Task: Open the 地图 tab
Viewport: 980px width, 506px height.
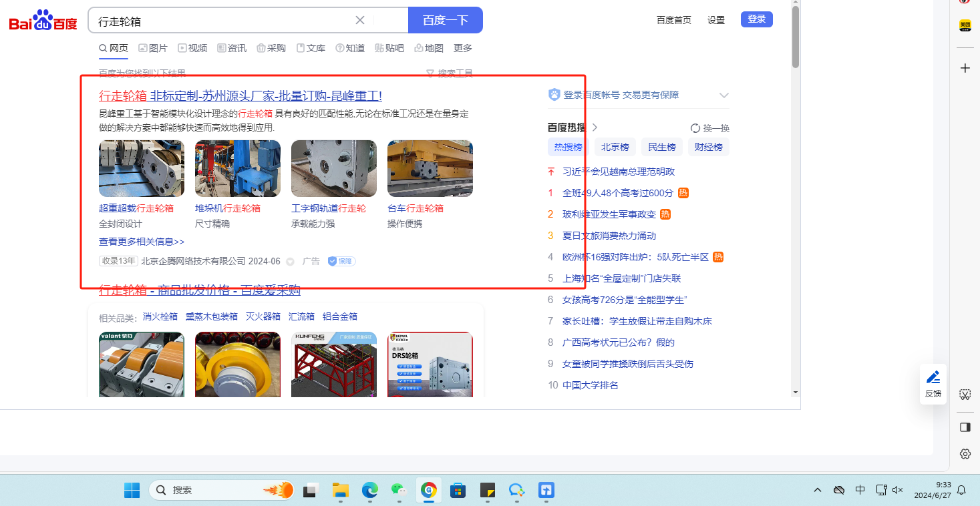Action: point(429,48)
